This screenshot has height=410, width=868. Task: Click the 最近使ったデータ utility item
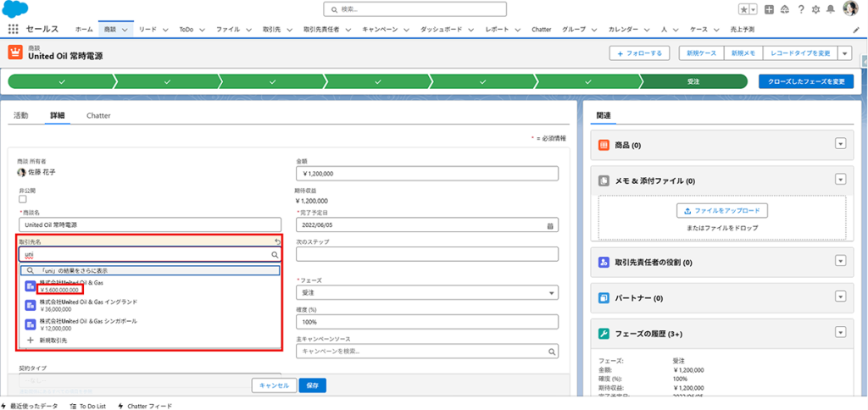tap(30, 406)
